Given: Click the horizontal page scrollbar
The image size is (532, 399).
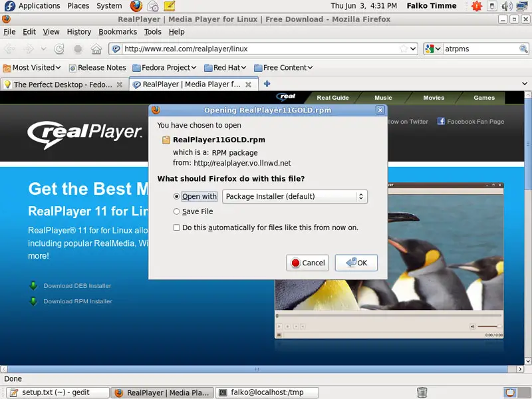Looking at the screenshot, I should click(257, 369).
